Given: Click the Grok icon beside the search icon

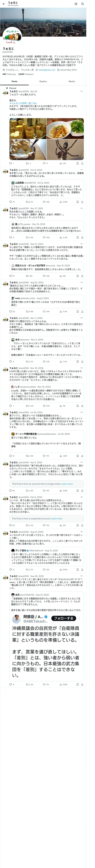Looking at the screenshot, I should tap(76, 4).
